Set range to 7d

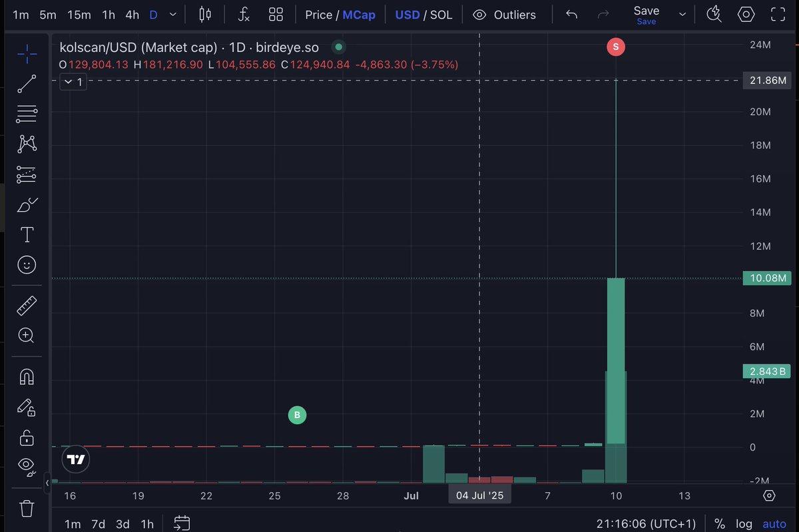98,524
